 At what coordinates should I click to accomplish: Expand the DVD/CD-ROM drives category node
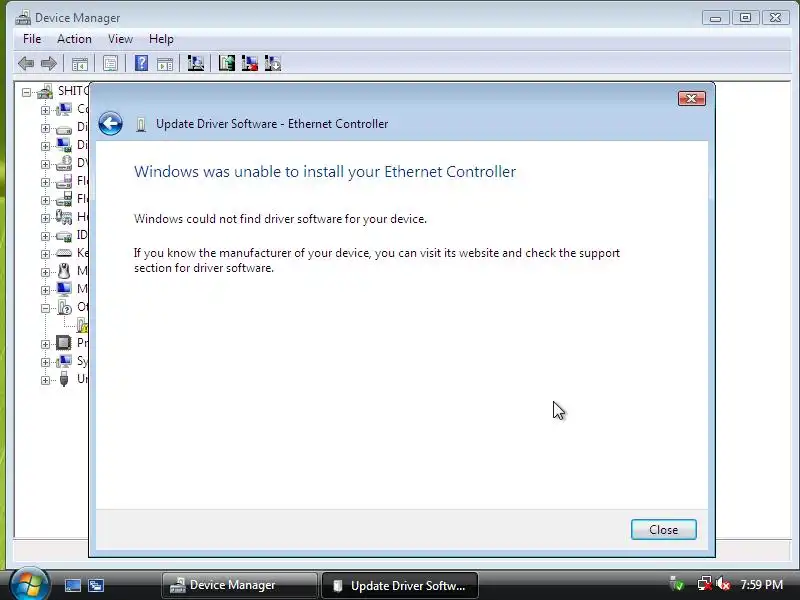tap(45, 164)
